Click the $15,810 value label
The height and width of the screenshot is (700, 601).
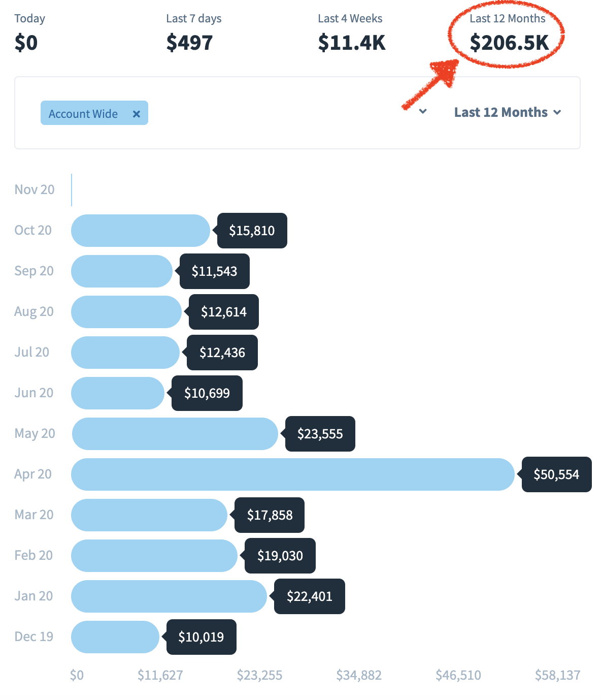(252, 231)
